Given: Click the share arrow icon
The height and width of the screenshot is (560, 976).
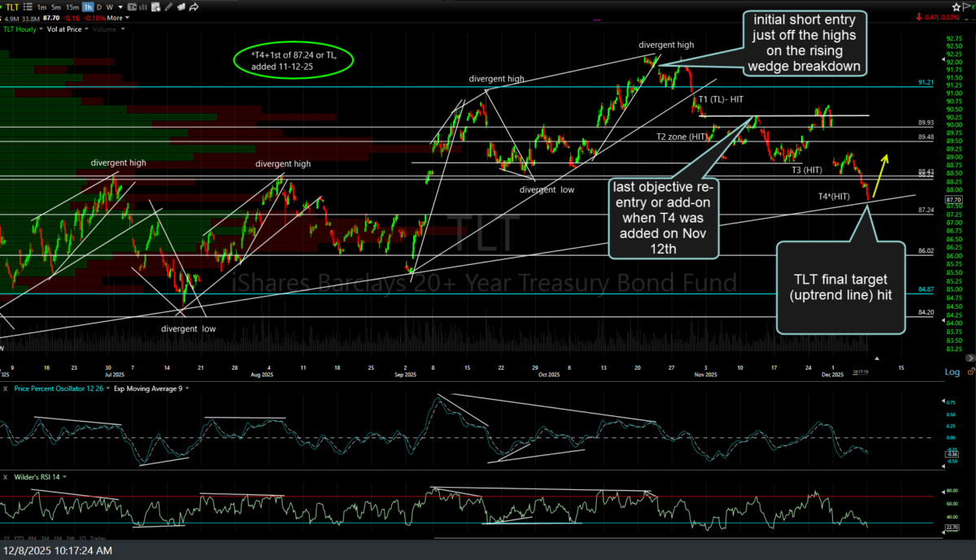Looking at the screenshot, I should point(194,7).
